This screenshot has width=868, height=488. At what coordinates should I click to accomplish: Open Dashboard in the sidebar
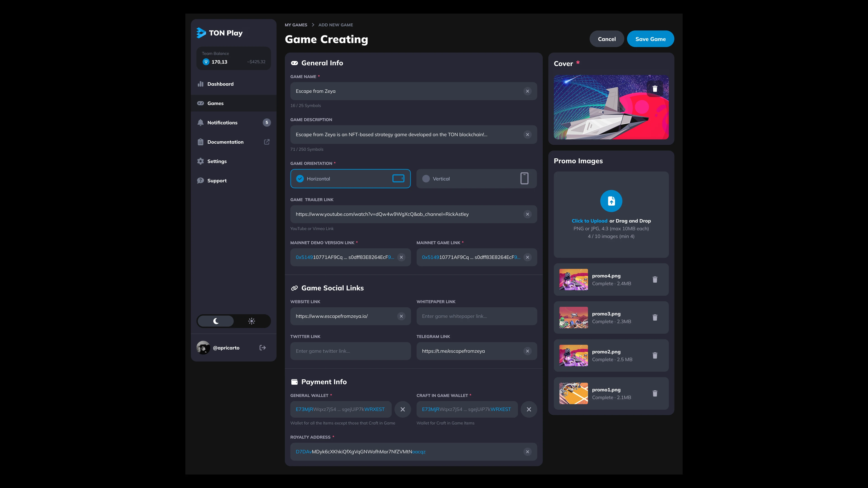[x=234, y=84]
